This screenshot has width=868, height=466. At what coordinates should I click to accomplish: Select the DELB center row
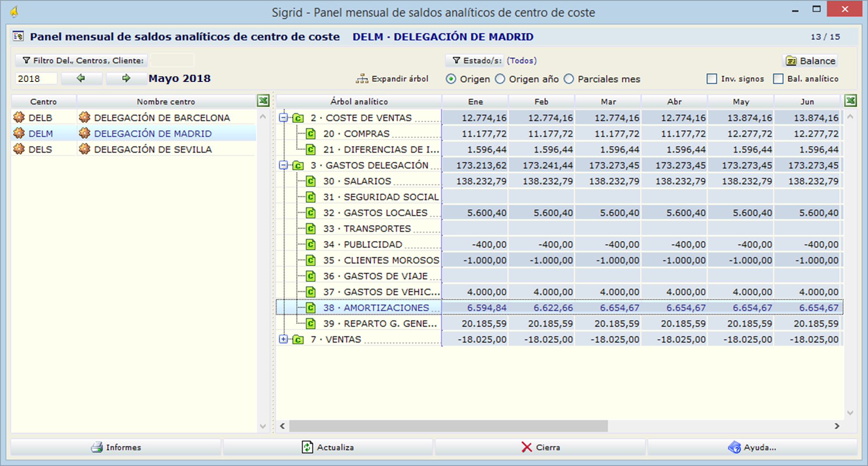pos(134,118)
